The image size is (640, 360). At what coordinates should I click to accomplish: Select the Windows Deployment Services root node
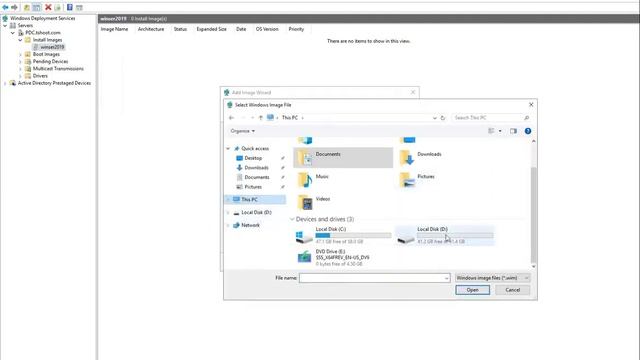[x=42, y=18]
